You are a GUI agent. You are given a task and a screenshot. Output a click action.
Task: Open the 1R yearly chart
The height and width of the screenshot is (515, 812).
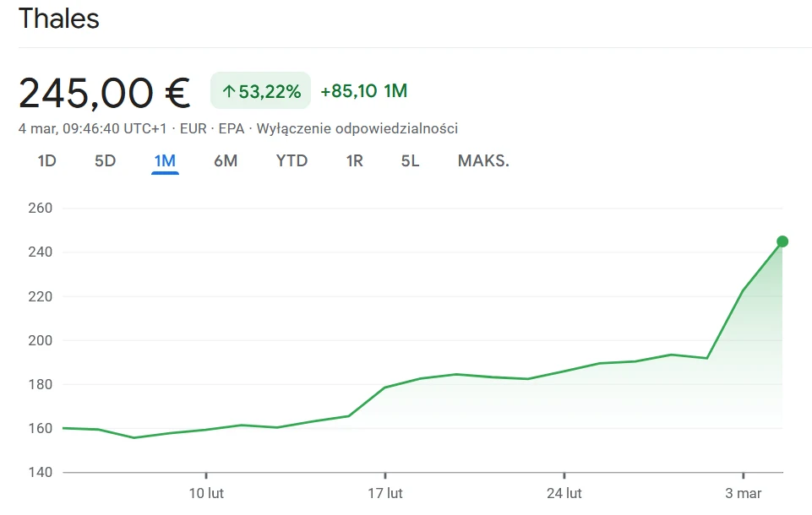click(x=354, y=160)
